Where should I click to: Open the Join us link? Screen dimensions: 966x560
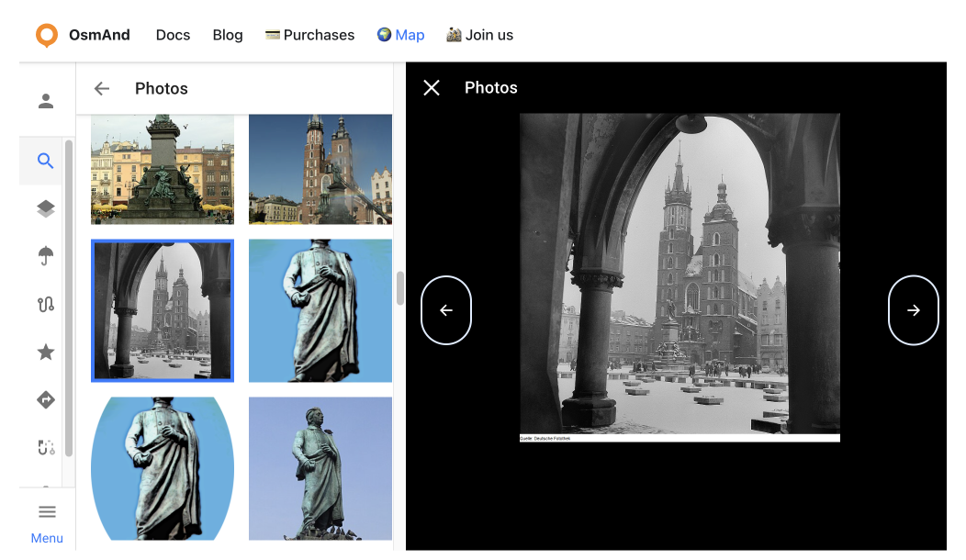pyautogui.click(x=479, y=35)
